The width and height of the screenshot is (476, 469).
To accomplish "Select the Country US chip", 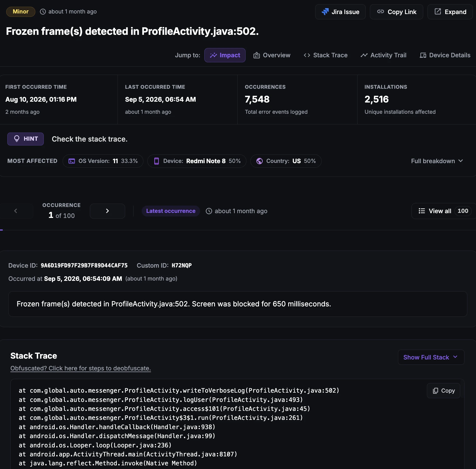I will (286, 161).
